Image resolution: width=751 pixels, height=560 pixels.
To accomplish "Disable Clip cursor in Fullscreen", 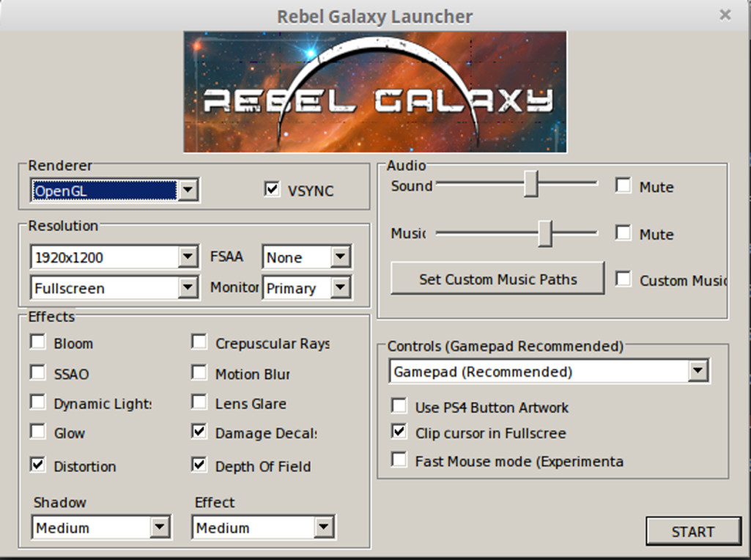I will click(x=399, y=432).
